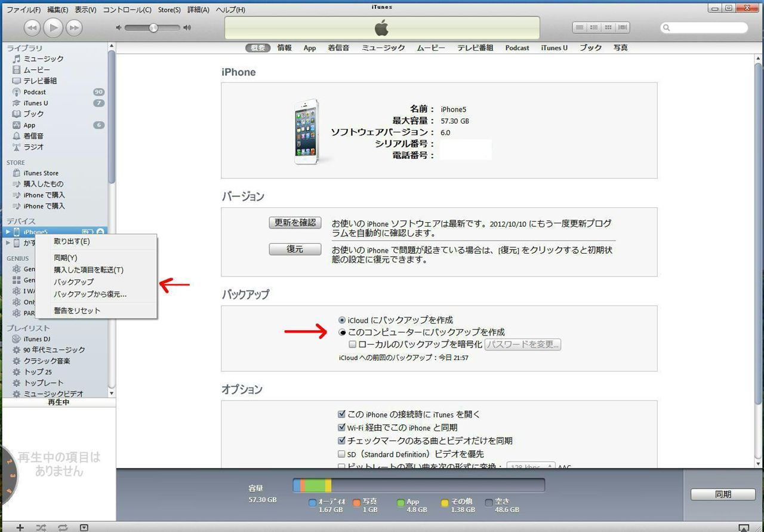The width and height of the screenshot is (764, 532).
Task: Open the iTunes DJ playlist
Action: [x=36, y=339]
